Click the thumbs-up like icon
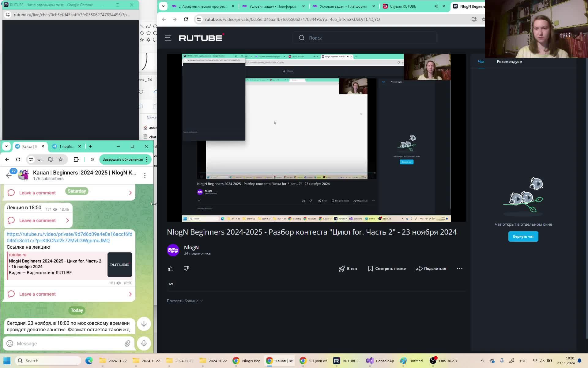The height and width of the screenshot is (368, 588). coord(171,269)
